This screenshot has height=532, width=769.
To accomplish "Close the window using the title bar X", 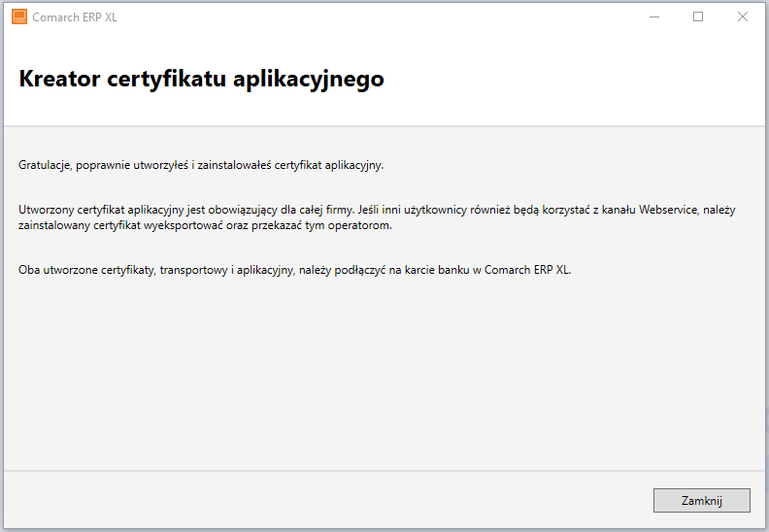I will point(743,17).
